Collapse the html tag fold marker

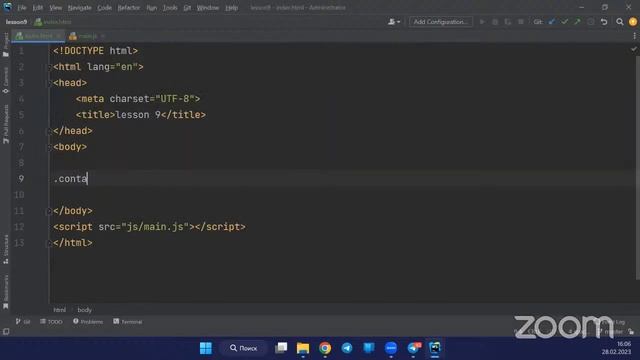50,67
